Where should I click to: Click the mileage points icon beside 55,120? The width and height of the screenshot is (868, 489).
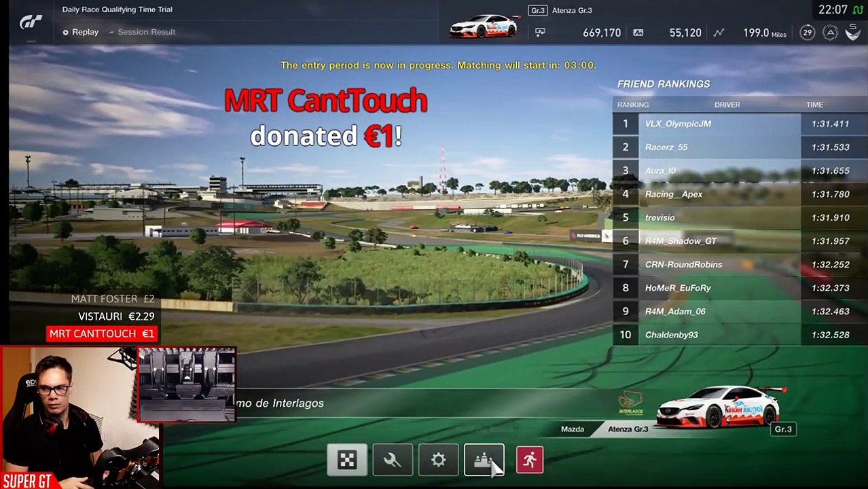tap(638, 32)
